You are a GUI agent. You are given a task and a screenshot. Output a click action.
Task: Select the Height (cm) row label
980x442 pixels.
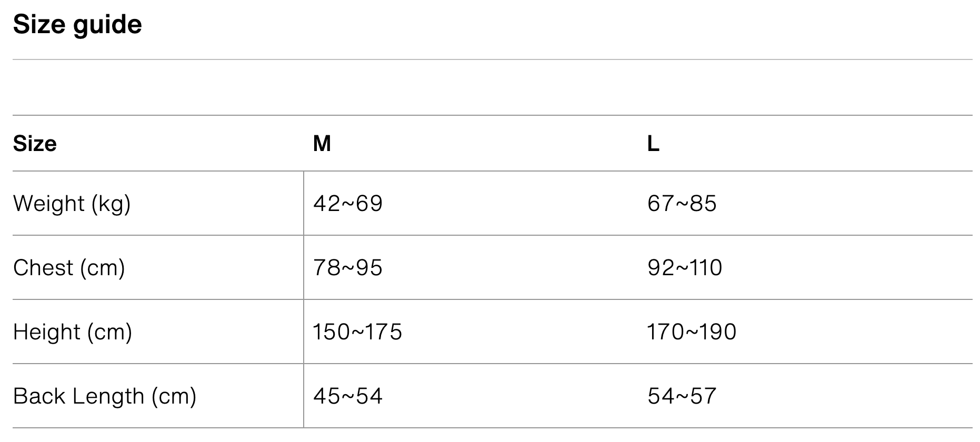click(x=73, y=332)
